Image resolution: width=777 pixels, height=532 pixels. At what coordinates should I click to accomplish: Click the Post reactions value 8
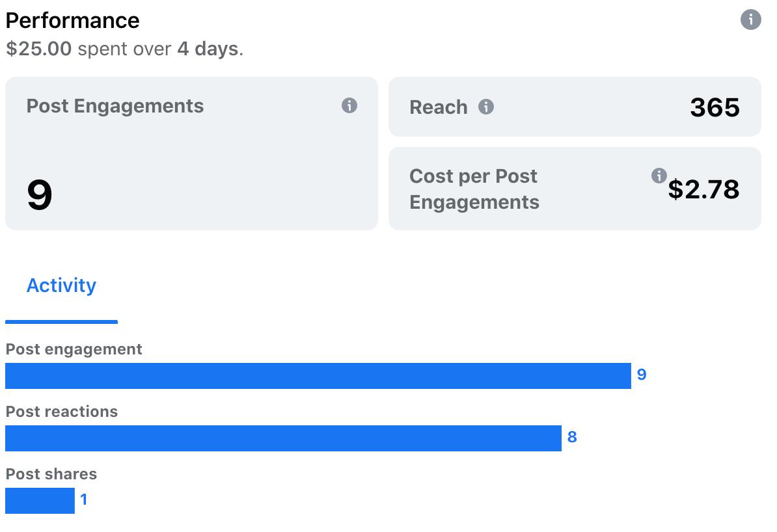point(572,437)
